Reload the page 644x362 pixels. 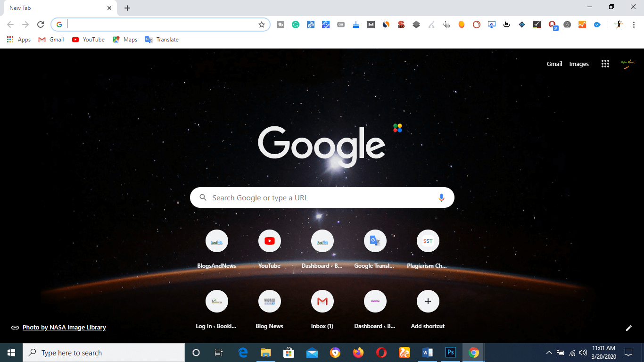[41, 25]
